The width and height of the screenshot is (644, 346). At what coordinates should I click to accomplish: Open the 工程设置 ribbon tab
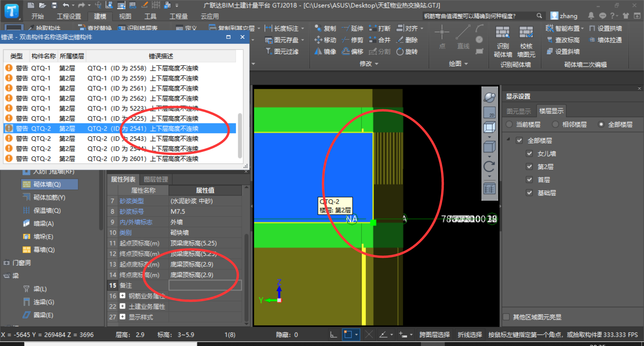pyautogui.click(x=69, y=16)
